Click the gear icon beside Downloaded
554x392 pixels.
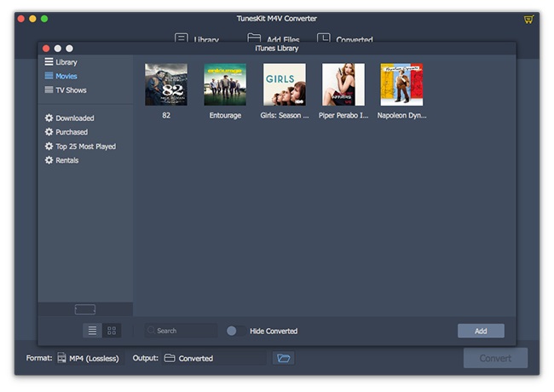tap(49, 118)
